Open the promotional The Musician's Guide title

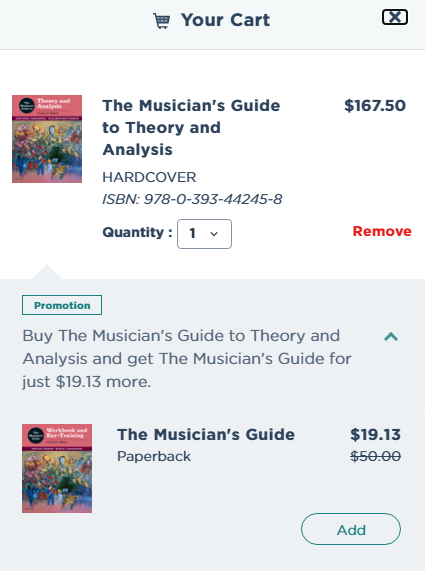click(x=206, y=434)
